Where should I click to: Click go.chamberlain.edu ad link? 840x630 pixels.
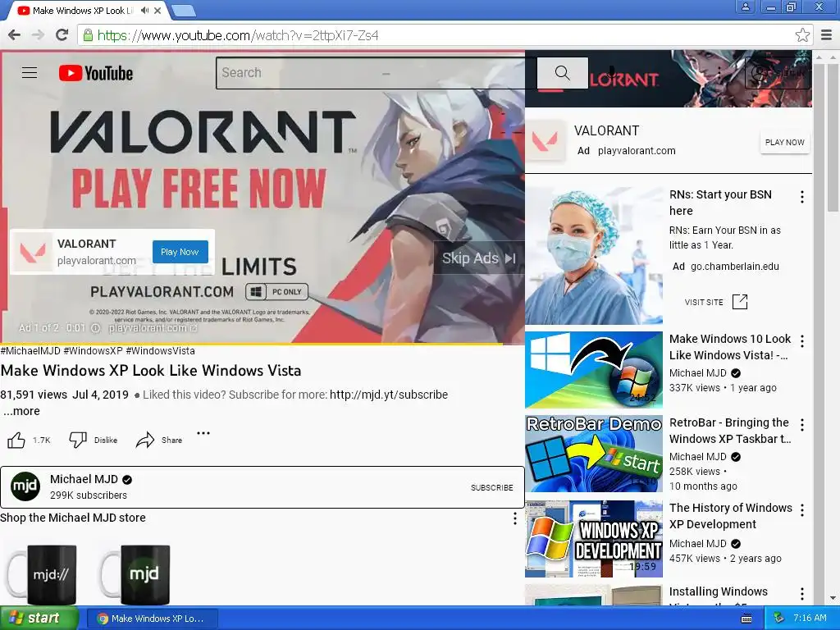tap(734, 267)
